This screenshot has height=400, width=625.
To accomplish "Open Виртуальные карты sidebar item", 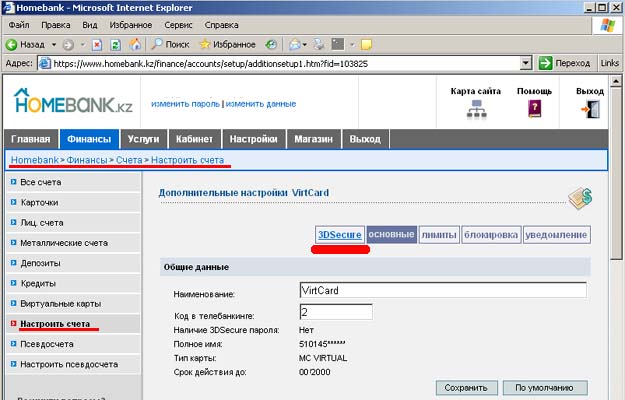I will pos(73,304).
